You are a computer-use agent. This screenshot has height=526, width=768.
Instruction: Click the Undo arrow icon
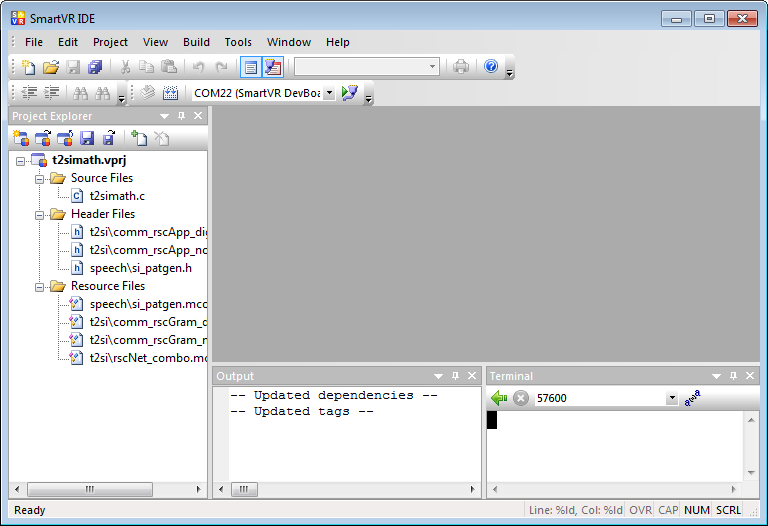198,67
